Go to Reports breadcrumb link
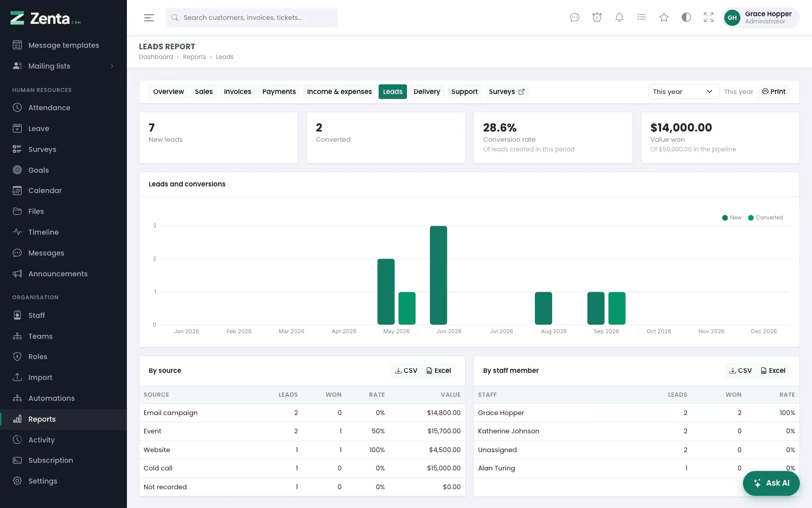 194,57
